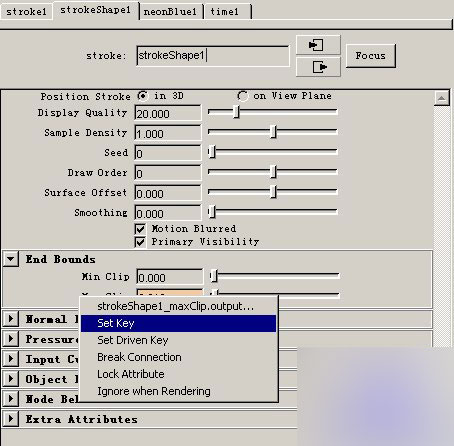Expand the Normal section arrow
Screen dimensions: 454x446
pyautogui.click(x=11, y=319)
